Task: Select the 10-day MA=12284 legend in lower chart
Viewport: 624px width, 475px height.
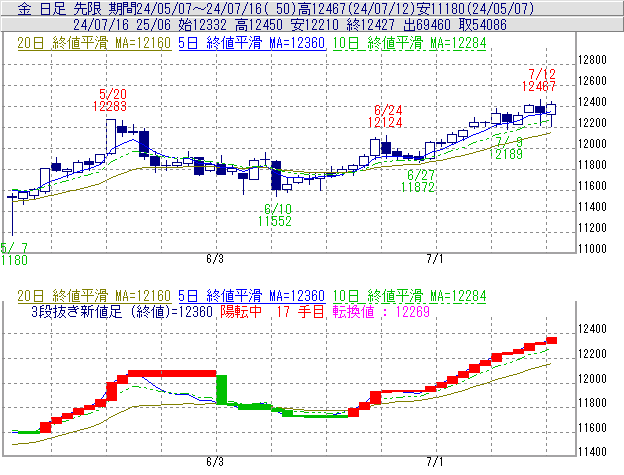Action: (x=410, y=296)
